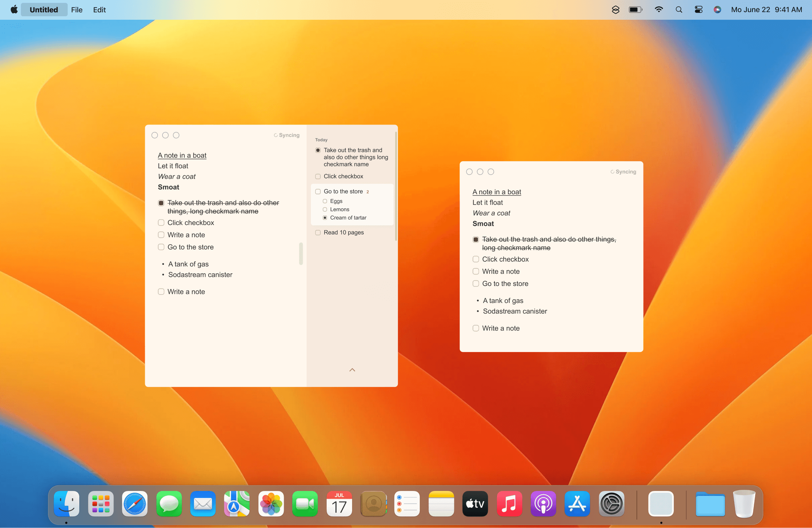Screen dimensions: 812x528
Task: Open the Trash in the dock
Action: coord(744,504)
